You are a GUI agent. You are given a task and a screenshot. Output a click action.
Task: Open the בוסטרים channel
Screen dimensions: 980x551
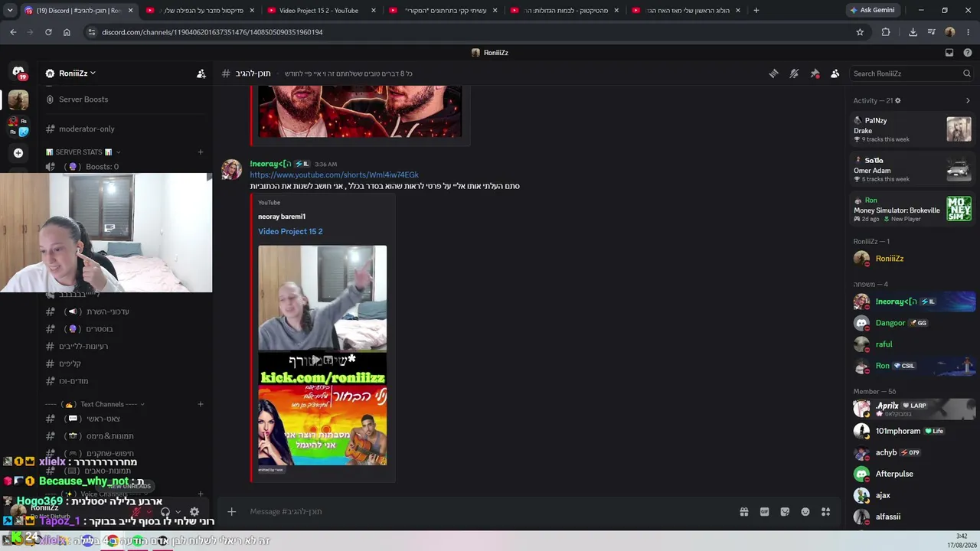(x=98, y=329)
